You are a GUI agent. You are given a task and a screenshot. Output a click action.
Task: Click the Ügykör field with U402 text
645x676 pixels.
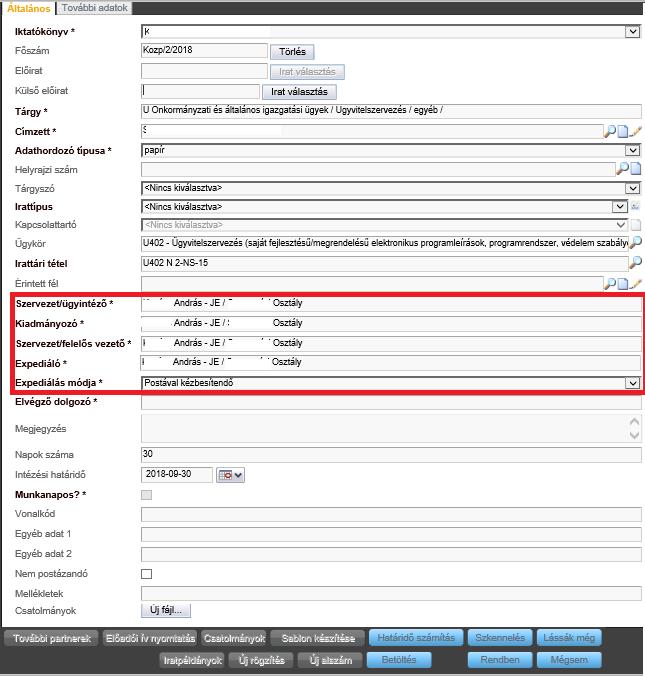pyautogui.click(x=385, y=244)
